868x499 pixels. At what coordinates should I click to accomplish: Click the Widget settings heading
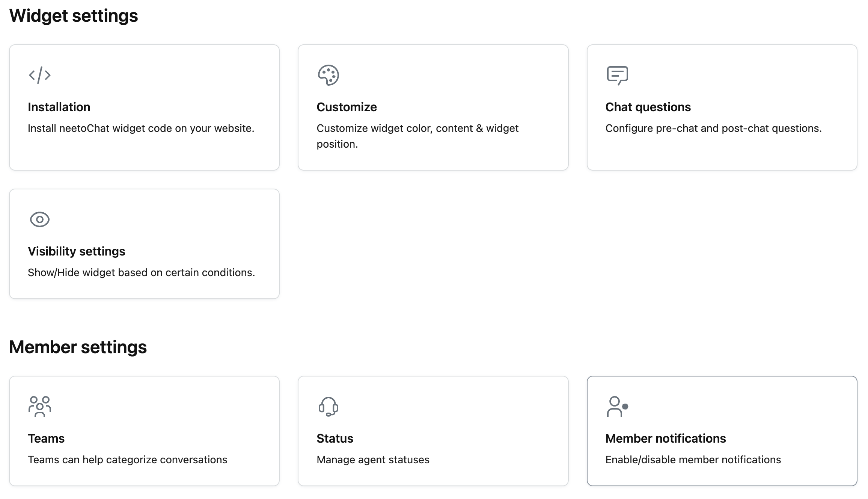pyautogui.click(x=74, y=16)
